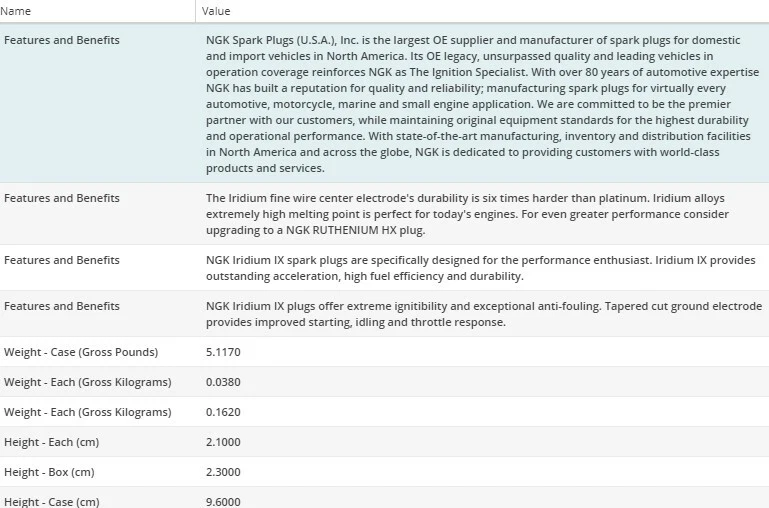Screen dimensions: 769x508
Task: Select the Weight - Case (Gross Pounds) label
Action: [x=81, y=352]
